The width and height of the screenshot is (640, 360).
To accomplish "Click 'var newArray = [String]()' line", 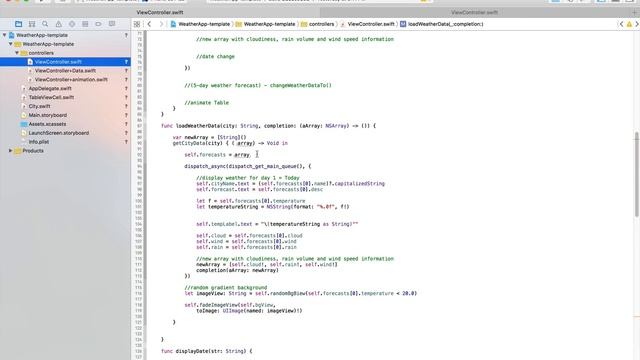I will [209, 138].
